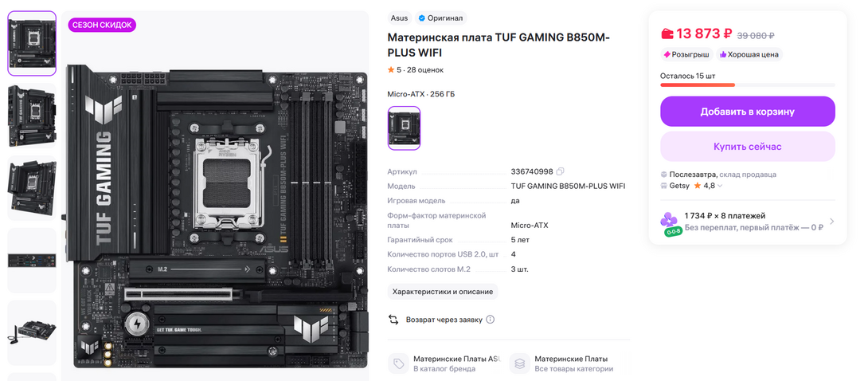Click Купить сейчас button

tap(747, 147)
